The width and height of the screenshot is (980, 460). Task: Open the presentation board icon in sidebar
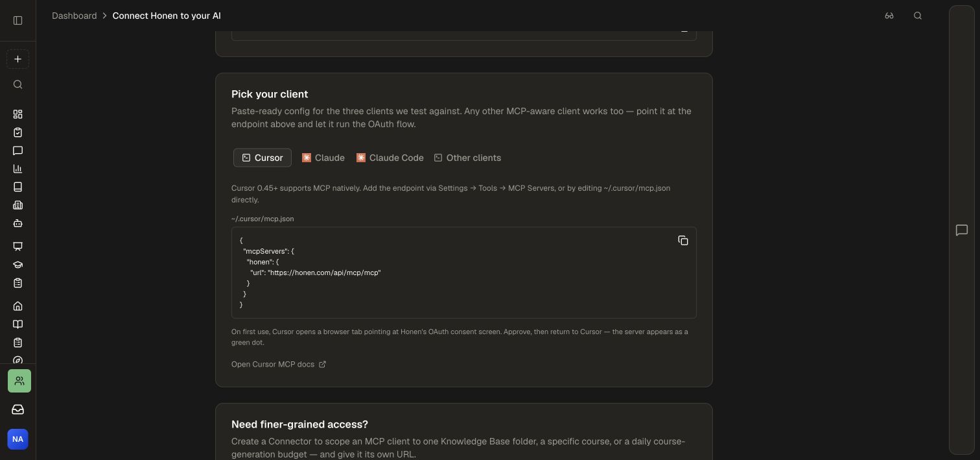pos(17,247)
